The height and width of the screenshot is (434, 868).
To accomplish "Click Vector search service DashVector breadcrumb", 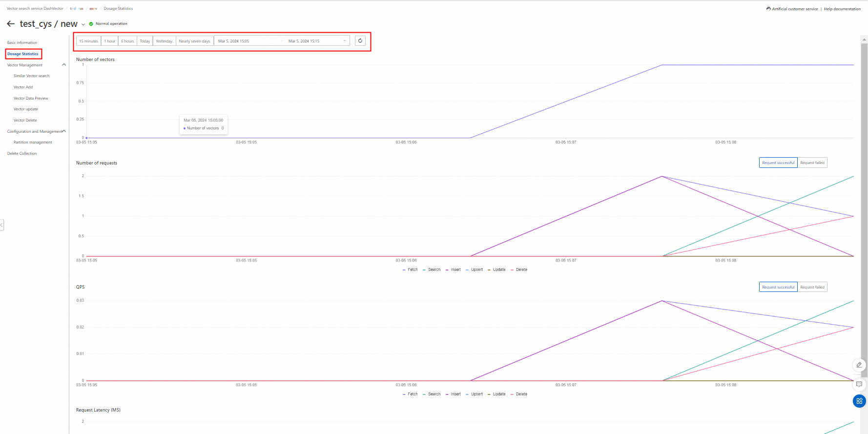I will (35, 8).
